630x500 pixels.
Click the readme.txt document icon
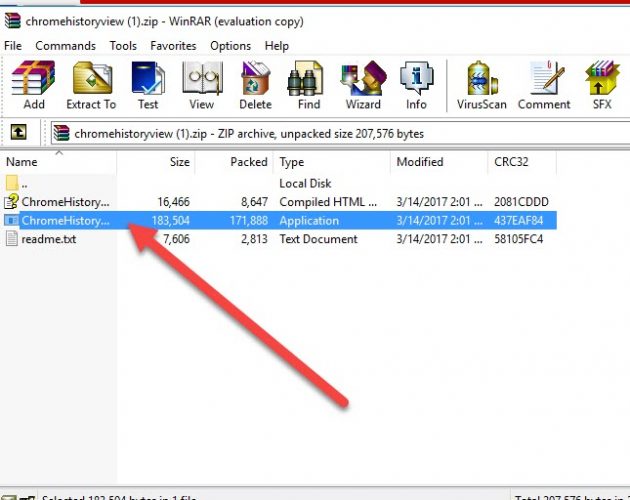(x=12, y=239)
